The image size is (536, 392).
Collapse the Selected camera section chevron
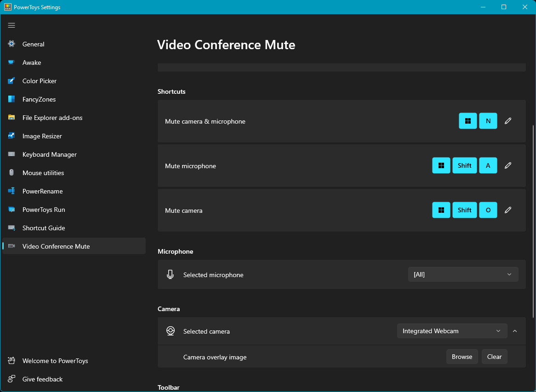(515, 331)
